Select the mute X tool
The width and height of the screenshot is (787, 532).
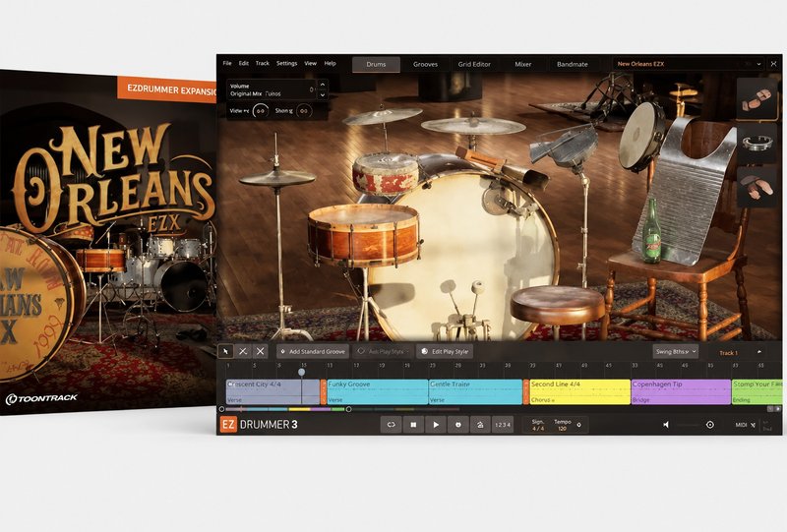260,351
